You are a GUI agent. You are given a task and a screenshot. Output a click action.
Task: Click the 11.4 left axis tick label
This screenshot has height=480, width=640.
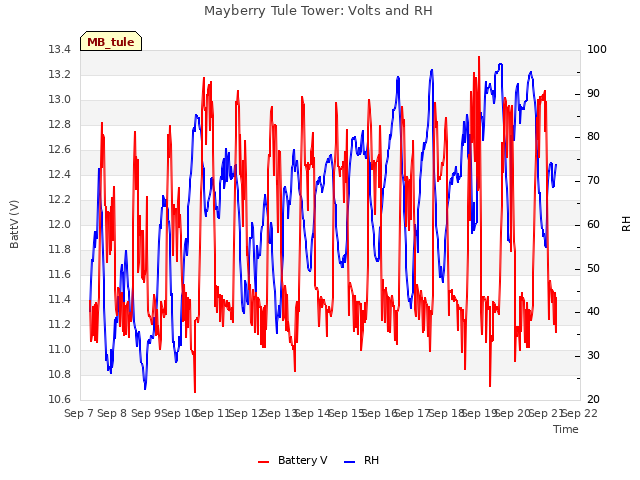pyautogui.click(x=60, y=300)
